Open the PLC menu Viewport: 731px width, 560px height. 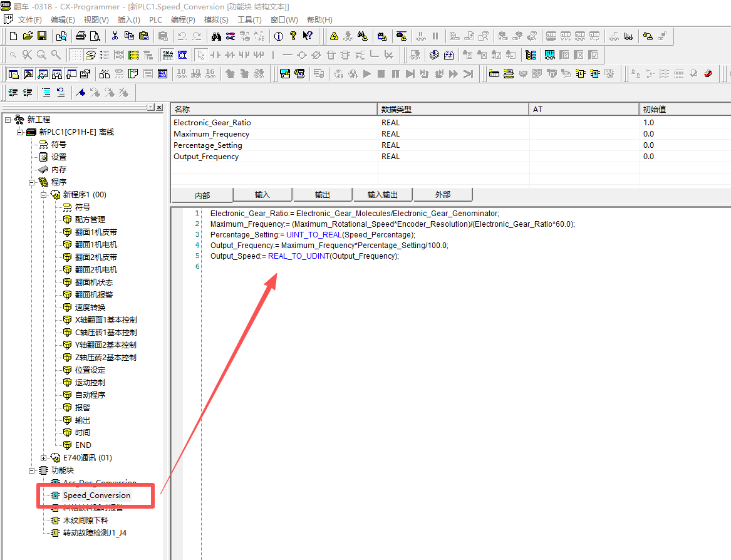(x=155, y=20)
